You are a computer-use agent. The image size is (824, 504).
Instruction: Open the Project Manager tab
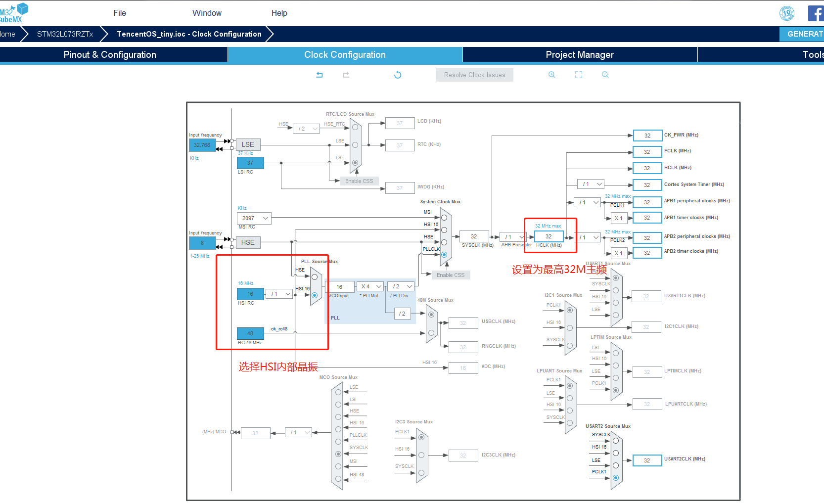tap(580, 55)
